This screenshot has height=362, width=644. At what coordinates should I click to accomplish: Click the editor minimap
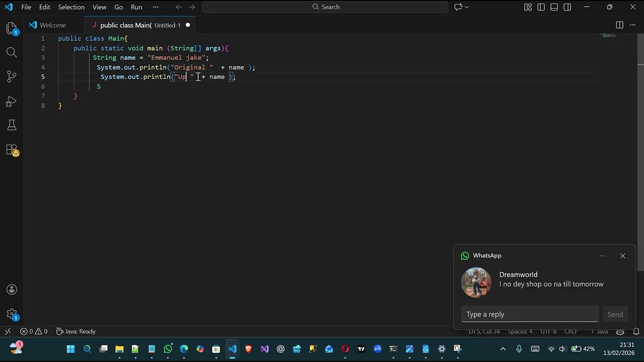[609, 36]
